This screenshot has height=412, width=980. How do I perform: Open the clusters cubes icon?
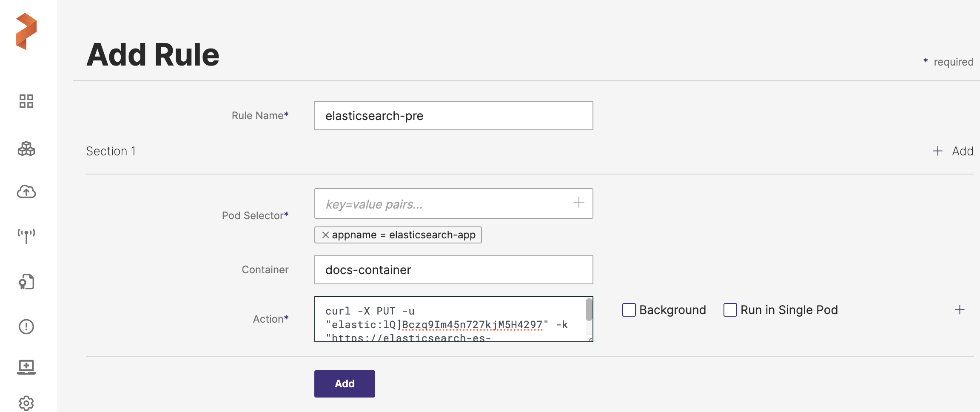coord(26,149)
